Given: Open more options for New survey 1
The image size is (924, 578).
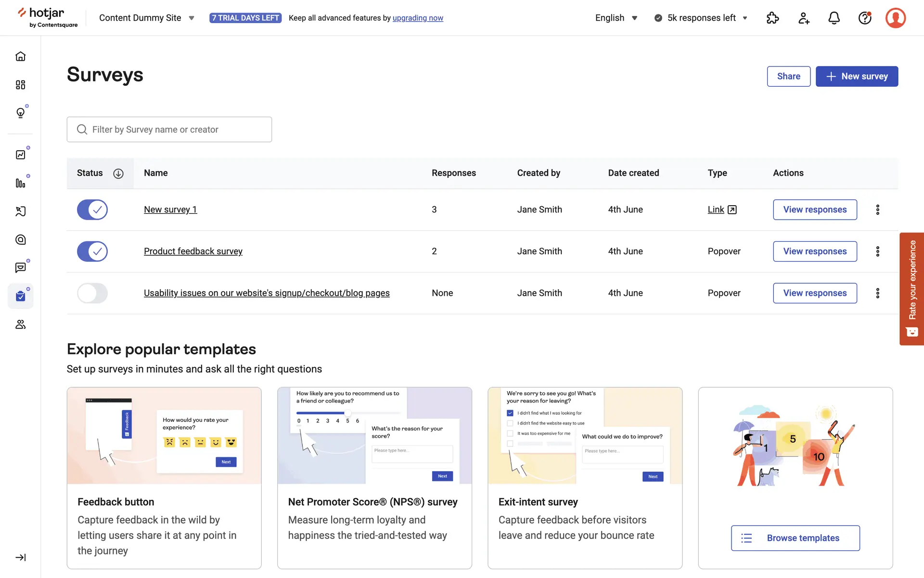Looking at the screenshot, I should pyautogui.click(x=877, y=210).
